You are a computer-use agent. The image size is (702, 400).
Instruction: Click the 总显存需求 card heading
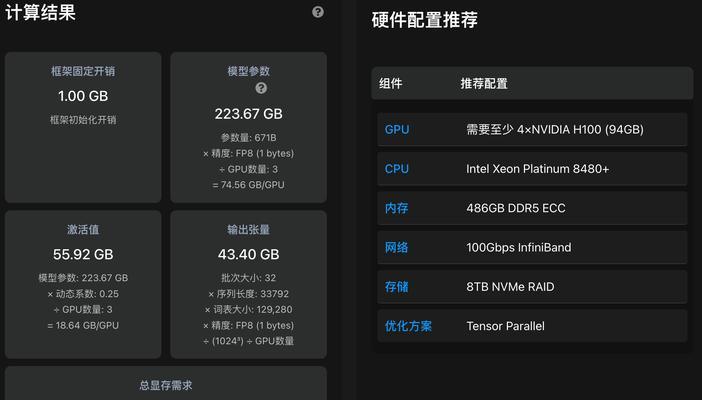coord(166,385)
